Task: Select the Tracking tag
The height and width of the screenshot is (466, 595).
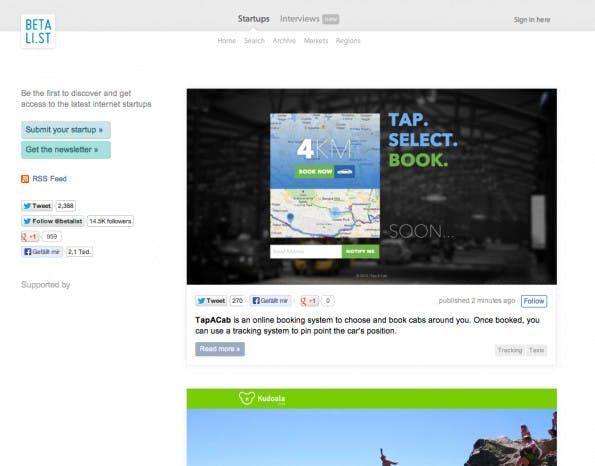Action: pos(510,350)
